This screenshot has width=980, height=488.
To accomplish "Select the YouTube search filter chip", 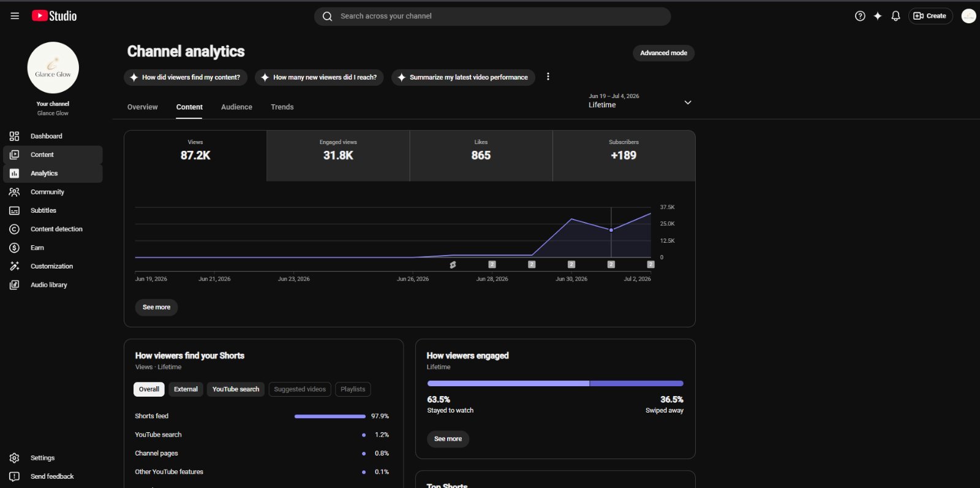I will point(236,389).
